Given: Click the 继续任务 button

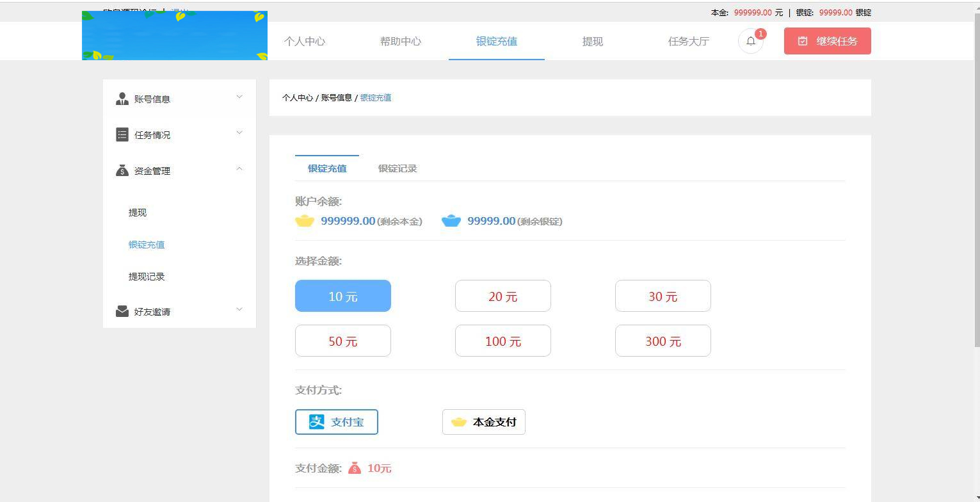Looking at the screenshot, I should 827,40.
